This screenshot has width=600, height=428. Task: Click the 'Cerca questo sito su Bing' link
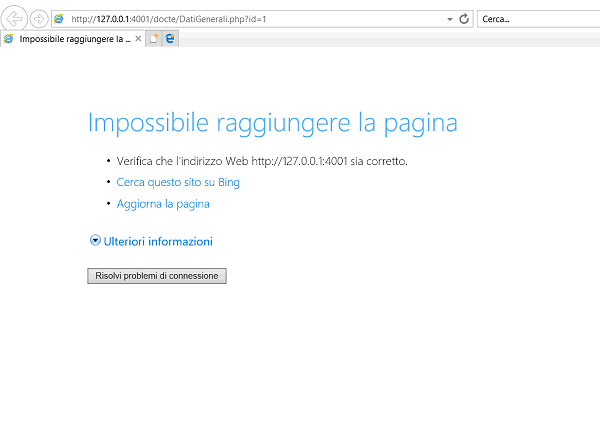[x=178, y=182]
